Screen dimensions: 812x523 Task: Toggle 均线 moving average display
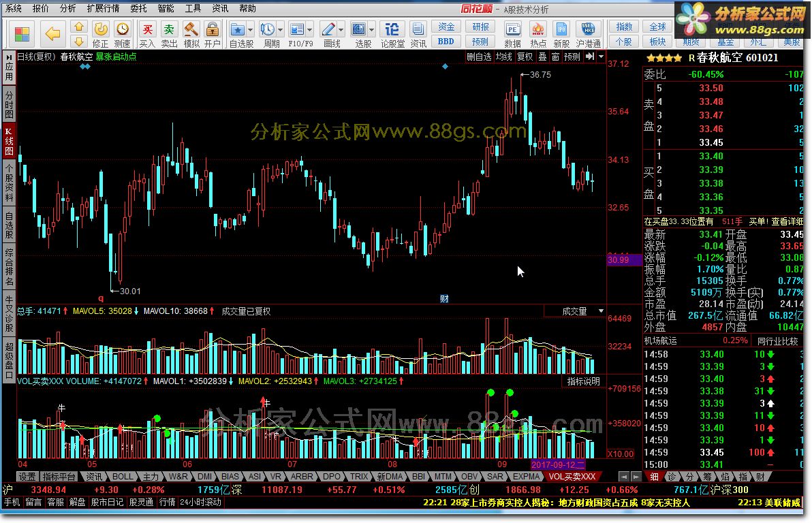click(x=504, y=57)
